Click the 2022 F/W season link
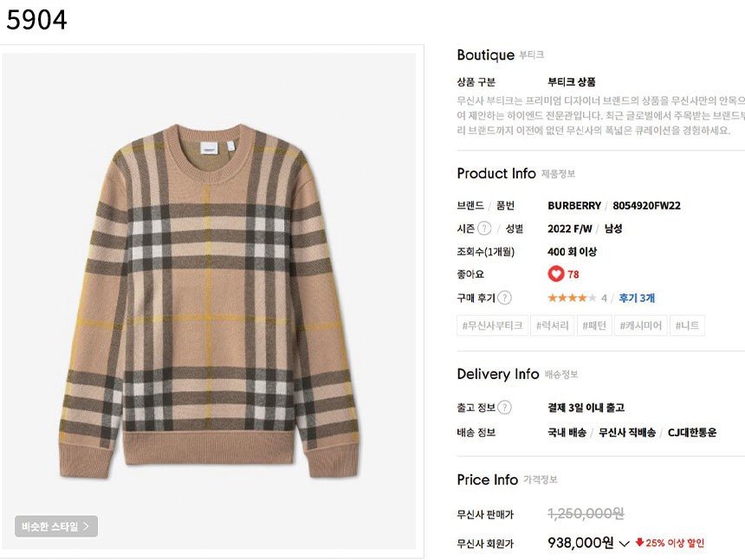Screen dimensions: 745x560 [570, 229]
